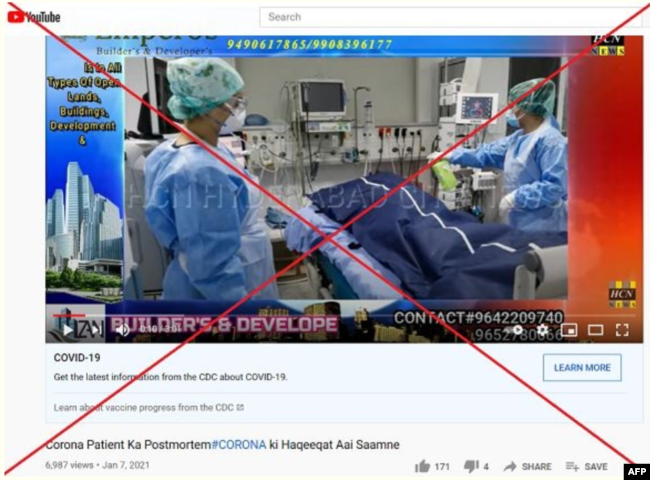Enable theater mode view
650x480 pixels.
[595, 329]
